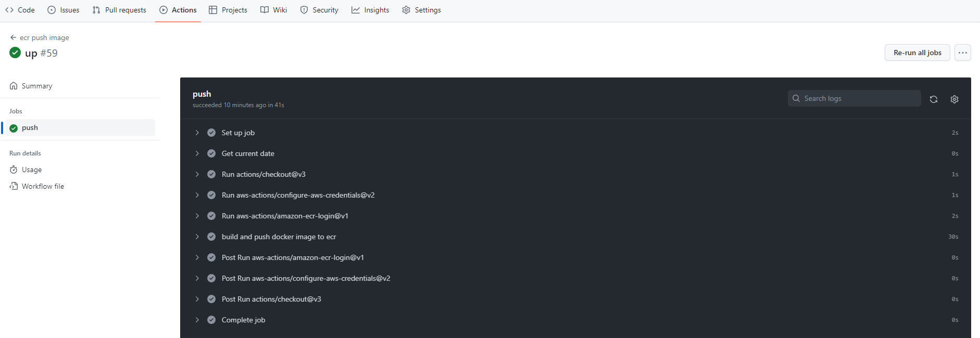The height and width of the screenshot is (338, 980).
Task: Select the push job in sidebar
Action: (x=30, y=128)
